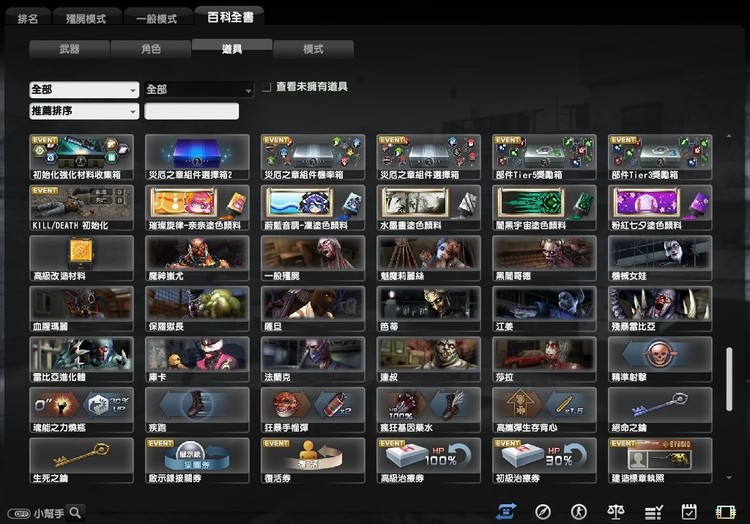Toggle the OFF switch beside 小幫手
Screen dimensions: 750x524
coord(17,512)
